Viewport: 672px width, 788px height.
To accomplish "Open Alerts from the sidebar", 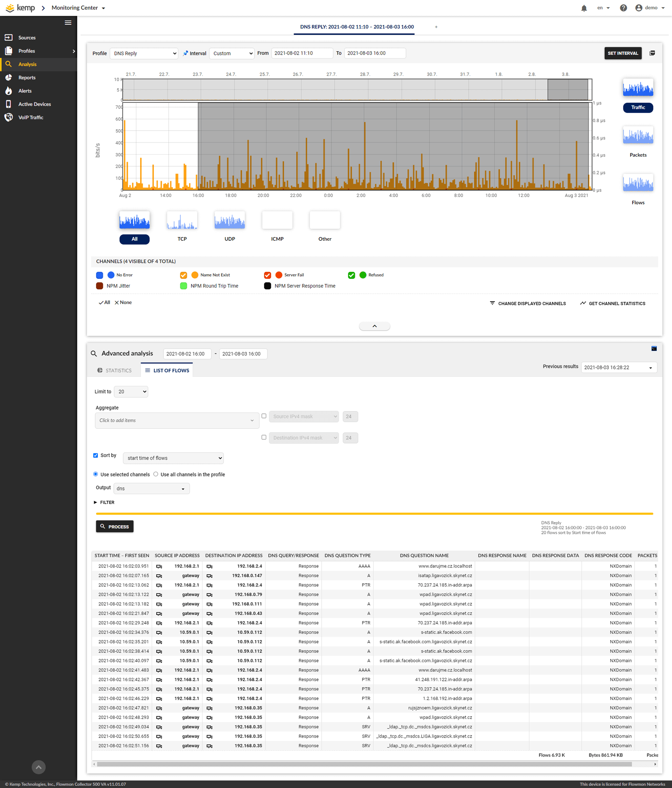I will [25, 91].
